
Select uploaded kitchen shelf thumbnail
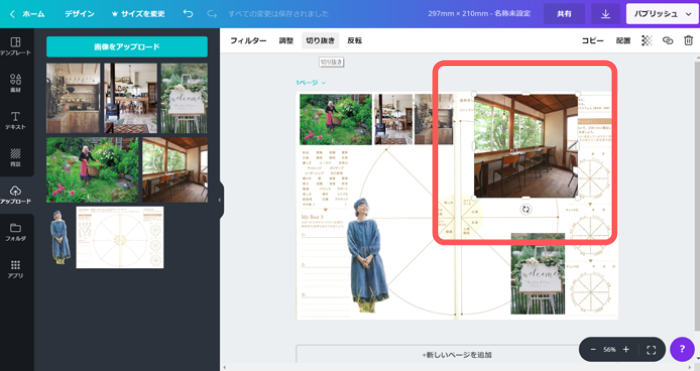point(73,98)
